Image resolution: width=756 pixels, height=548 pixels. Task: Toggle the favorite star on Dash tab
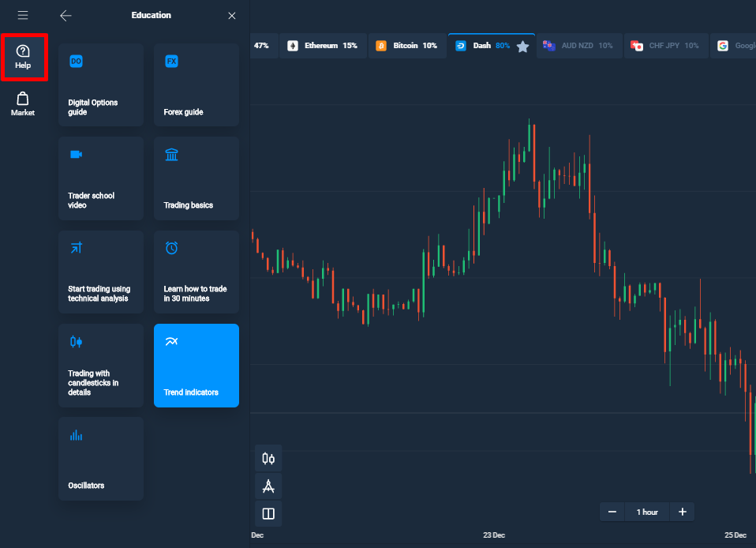(x=522, y=47)
